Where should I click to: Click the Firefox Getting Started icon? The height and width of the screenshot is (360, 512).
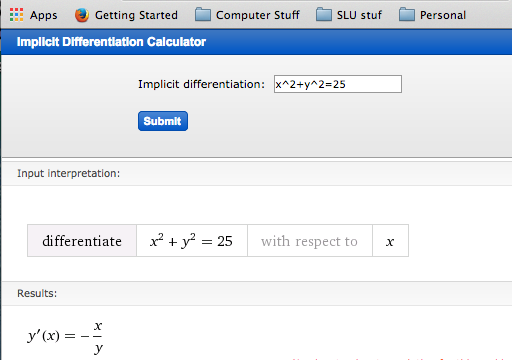(x=82, y=15)
